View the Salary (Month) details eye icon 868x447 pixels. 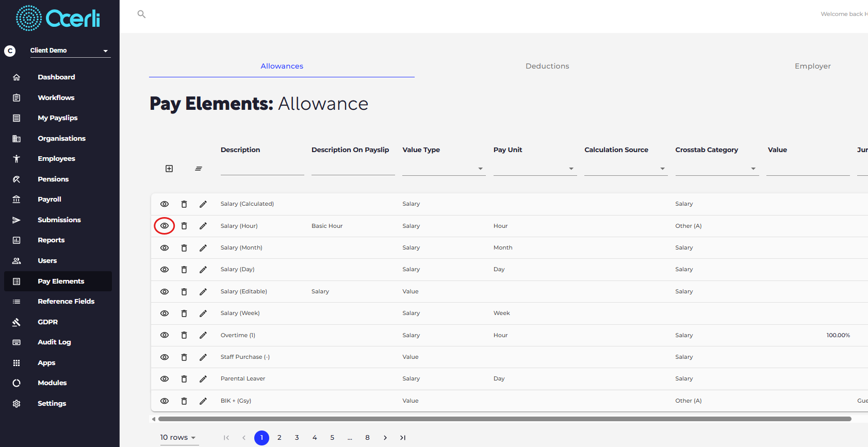click(x=165, y=248)
